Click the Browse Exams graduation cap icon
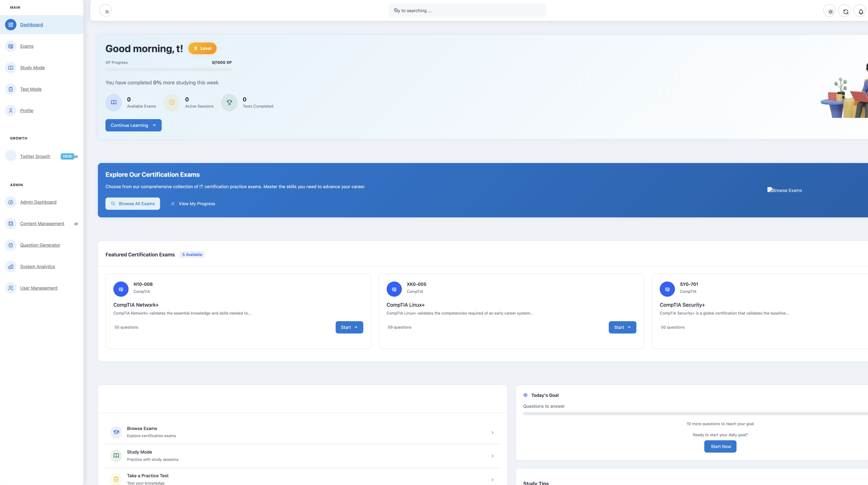The width and height of the screenshot is (868, 485). [116, 432]
